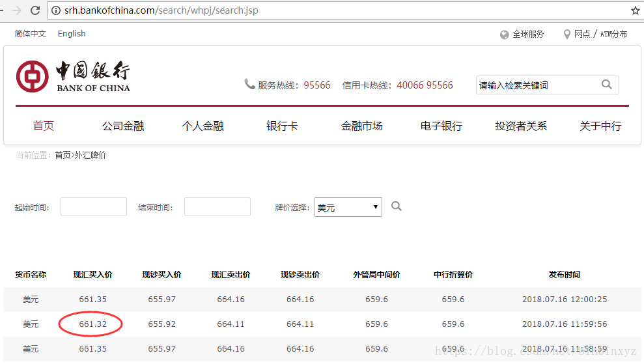Screen dimensions: 644x364
Task: Open the 首页 navigation tab
Action: [x=44, y=126]
